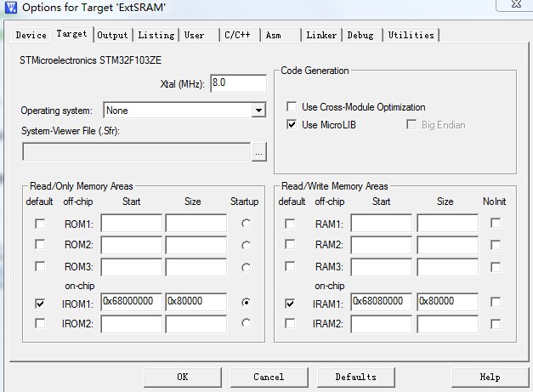533x392 pixels.
Task: Check the ROM2 default checkbox
Action: 40,244
